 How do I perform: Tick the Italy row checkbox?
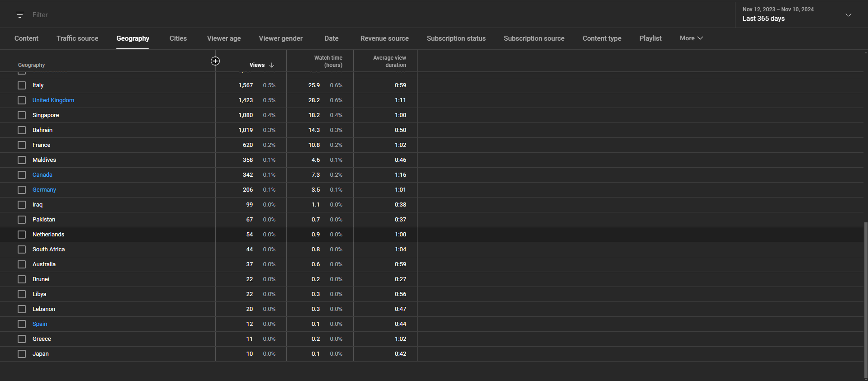click(x=22, y=85)
